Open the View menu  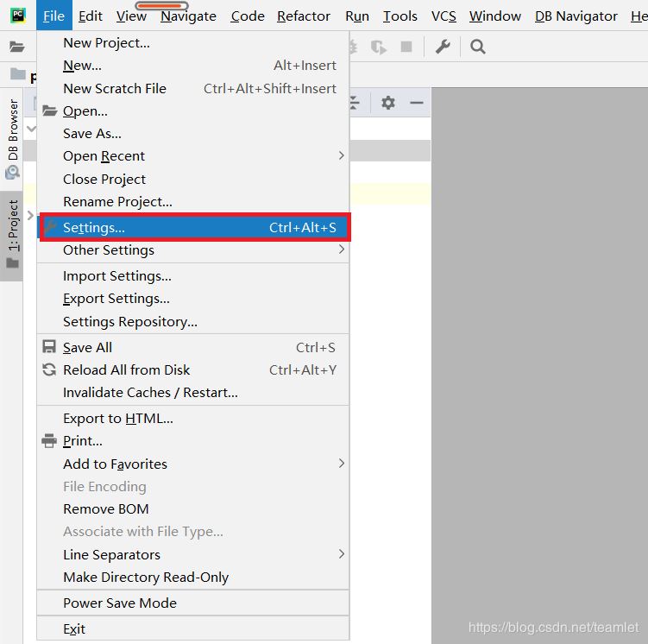pyautogui.click(x=131, y=16)
